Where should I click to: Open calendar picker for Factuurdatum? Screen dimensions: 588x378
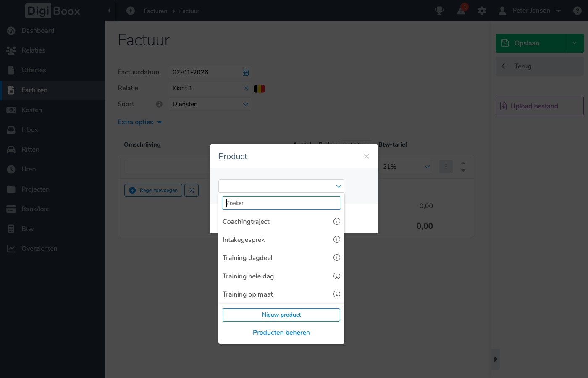pyautogui.click(x=246, y=72)
